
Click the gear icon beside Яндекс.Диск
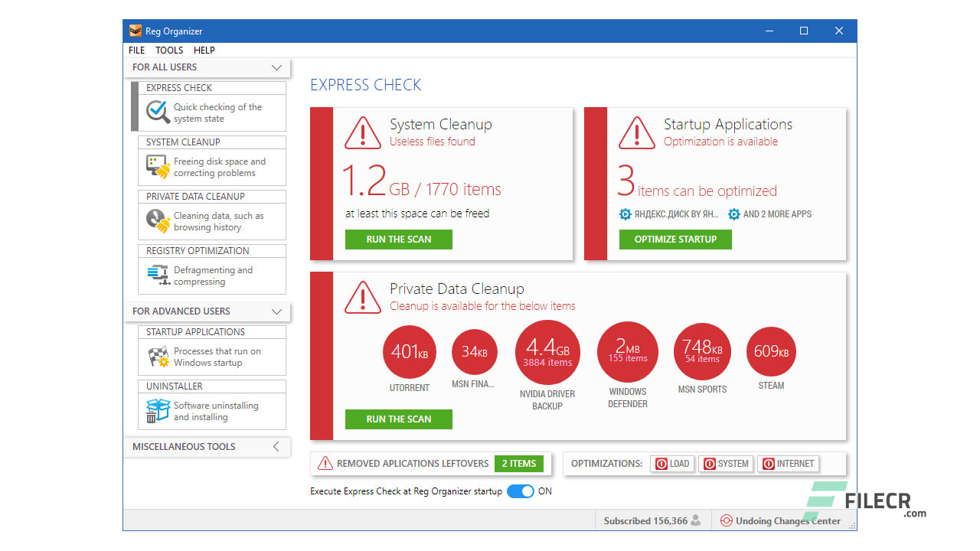point(626,214)
